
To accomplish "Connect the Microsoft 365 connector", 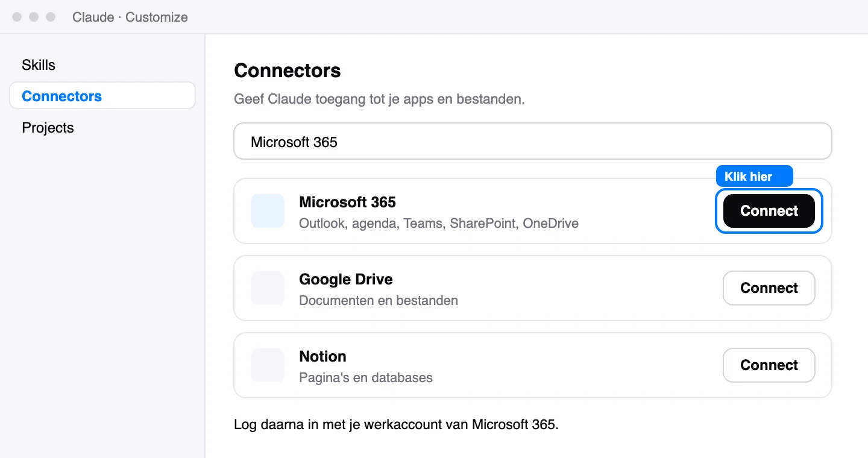I will 769,211.
